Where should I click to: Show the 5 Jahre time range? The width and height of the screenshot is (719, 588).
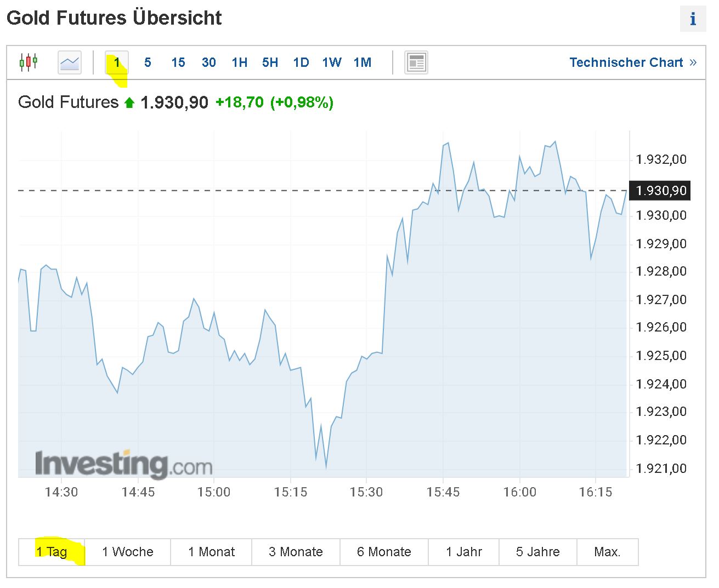[537, 552]
